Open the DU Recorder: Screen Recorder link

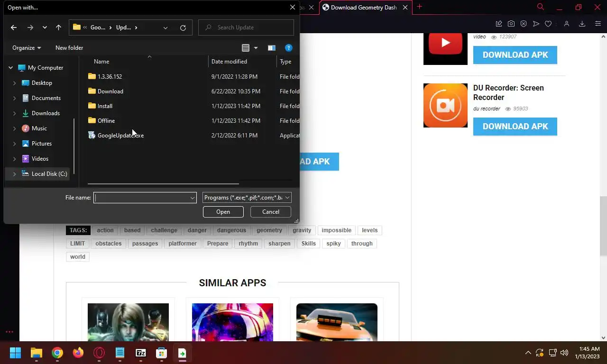[x=508, y=92]
